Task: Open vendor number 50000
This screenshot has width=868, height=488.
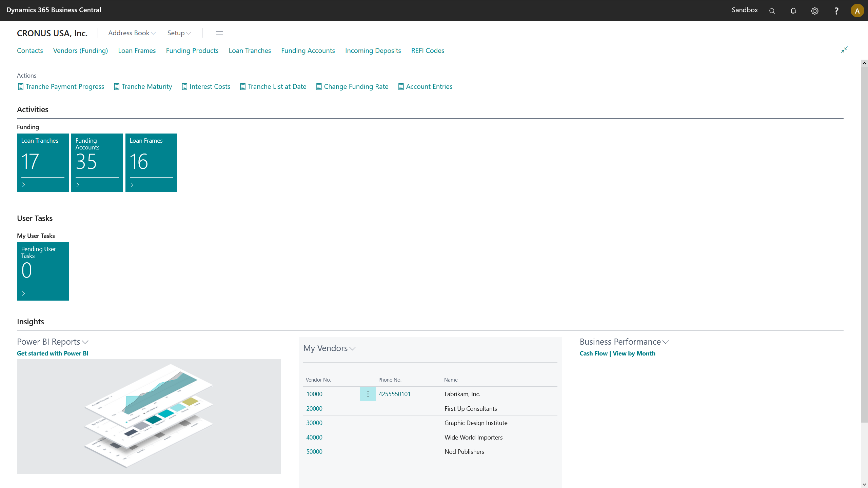Action: click(314, 452)
